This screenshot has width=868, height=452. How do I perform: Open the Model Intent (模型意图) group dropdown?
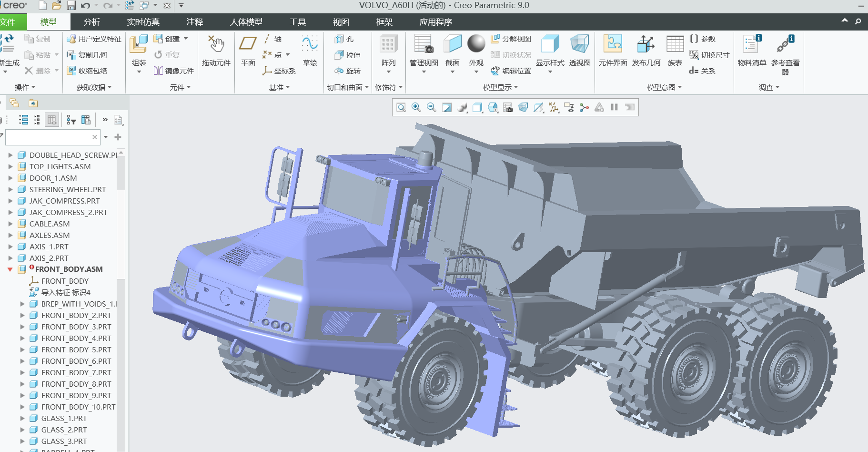pyautogui.click(x=664, y=87)
